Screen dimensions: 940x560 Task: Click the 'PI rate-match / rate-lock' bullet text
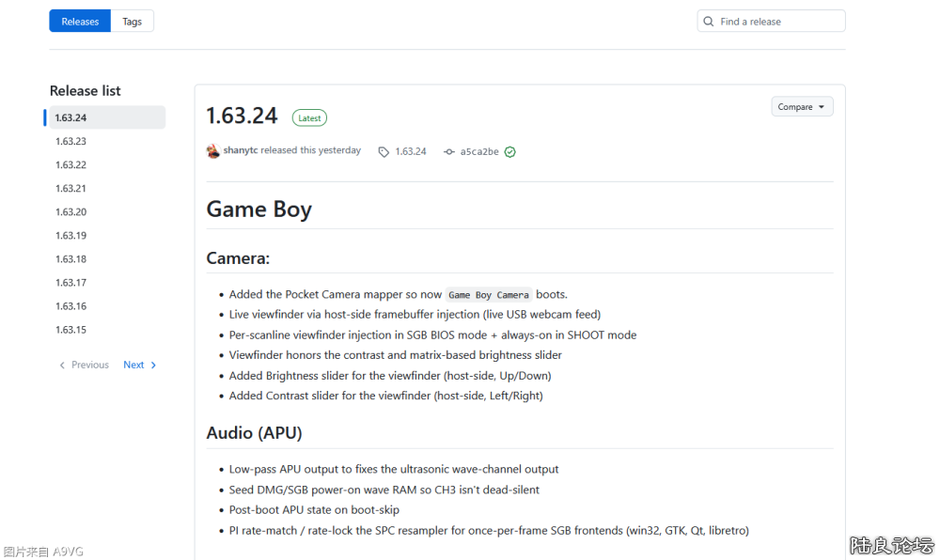coord(489,531)
